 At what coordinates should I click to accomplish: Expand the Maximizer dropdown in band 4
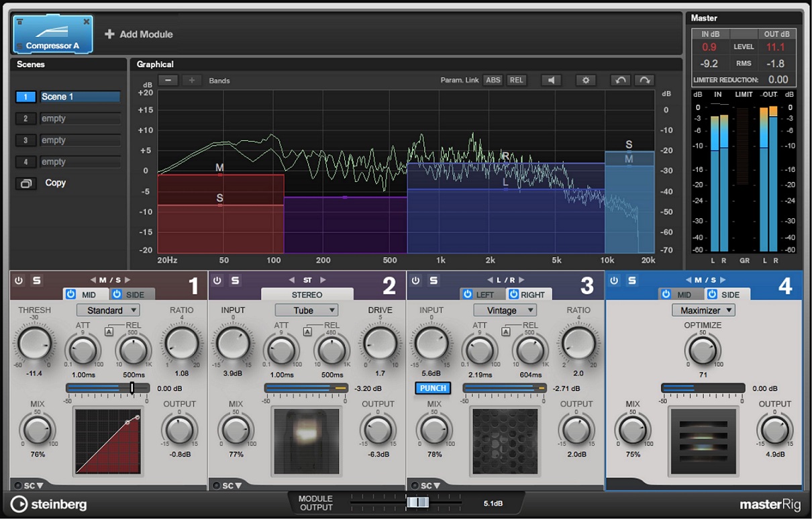click(703, 310)
